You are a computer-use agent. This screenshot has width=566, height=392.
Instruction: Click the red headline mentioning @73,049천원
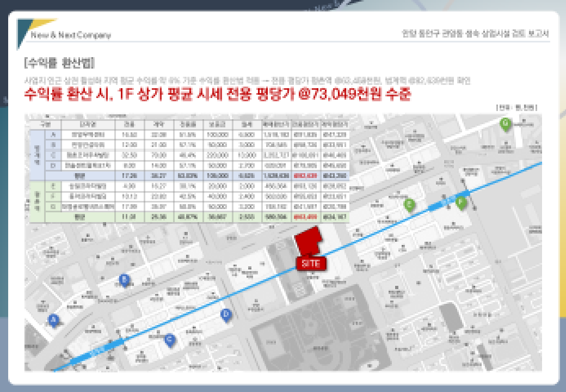(218, 94)
